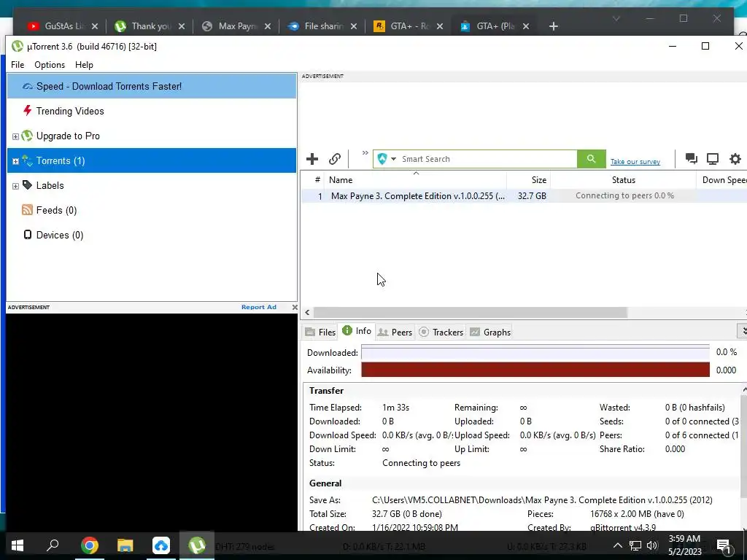747x560 pixels.
Task: Collapse detail pane with the double-chevron button
Action: coord(743,331)
